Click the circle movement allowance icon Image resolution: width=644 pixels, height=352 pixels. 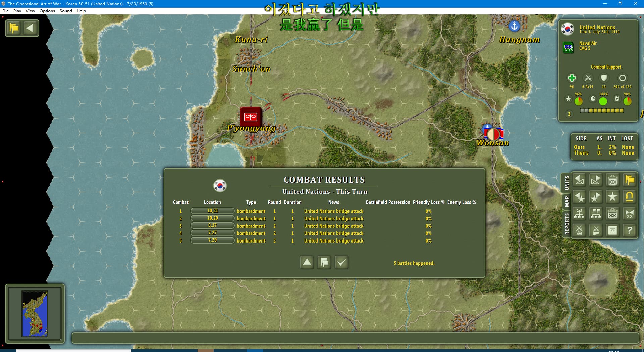click(x=622, y=78)
